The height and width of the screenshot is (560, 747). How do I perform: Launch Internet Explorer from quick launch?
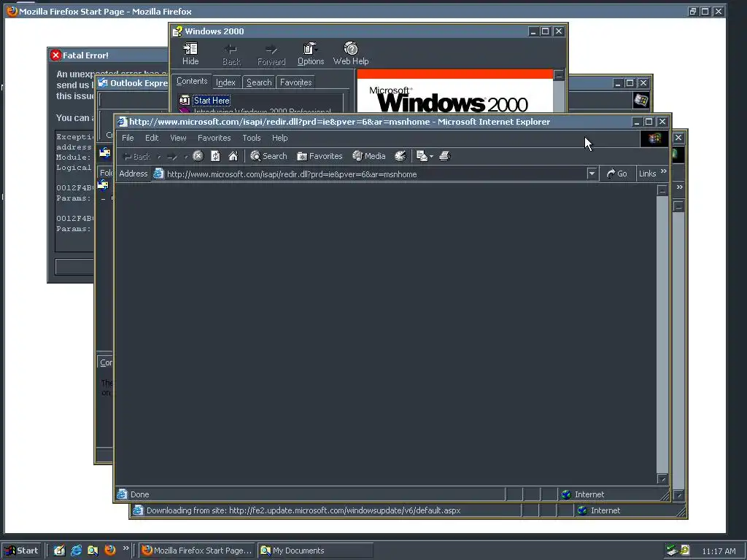point(76,551)
